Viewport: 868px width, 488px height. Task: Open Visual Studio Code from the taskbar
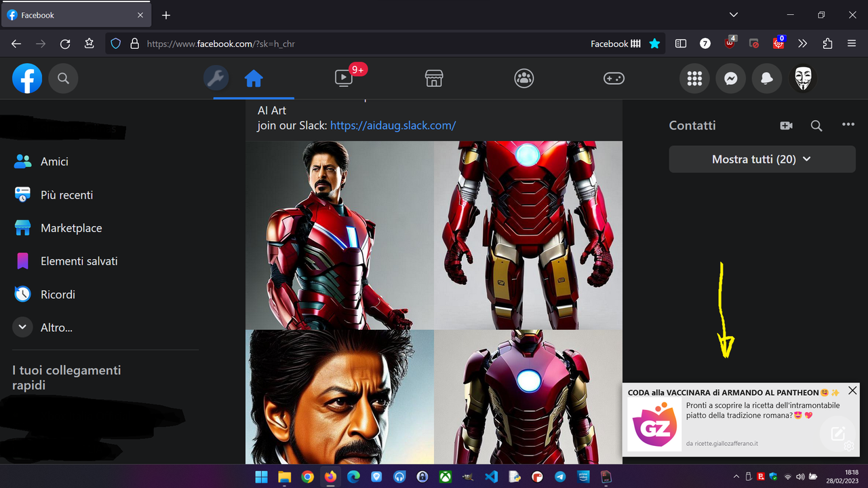point(492,477)
